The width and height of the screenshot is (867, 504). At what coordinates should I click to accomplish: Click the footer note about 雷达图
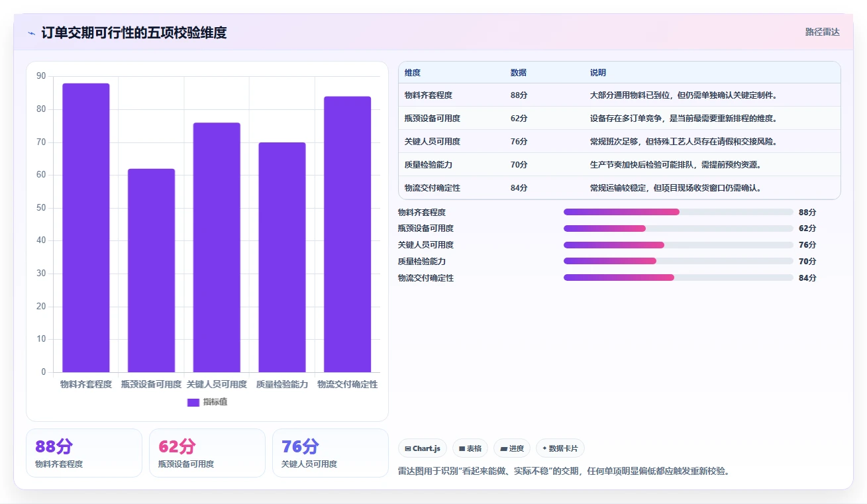click(x=564, y=472)
